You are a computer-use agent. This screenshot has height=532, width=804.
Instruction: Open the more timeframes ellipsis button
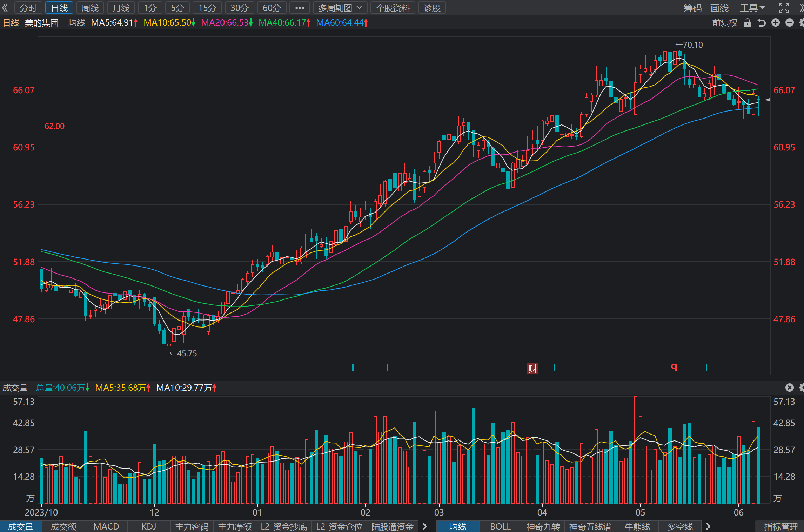pos(300,8)
